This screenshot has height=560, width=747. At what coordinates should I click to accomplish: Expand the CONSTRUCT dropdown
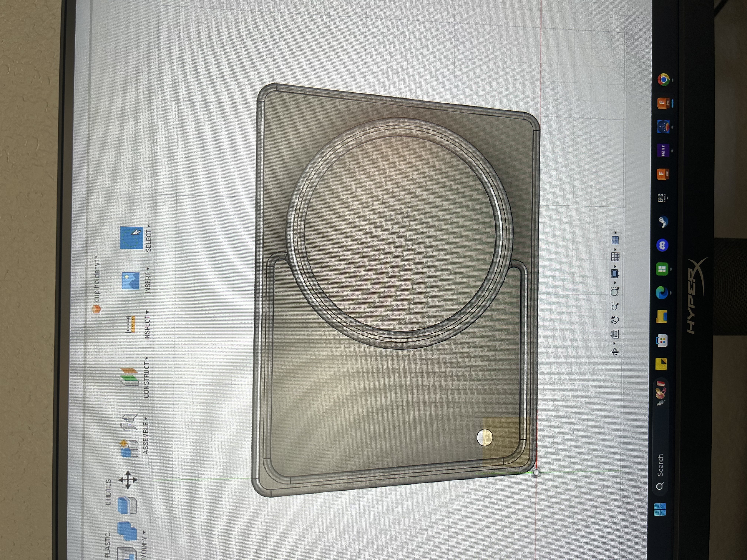[x=146, y=377]
